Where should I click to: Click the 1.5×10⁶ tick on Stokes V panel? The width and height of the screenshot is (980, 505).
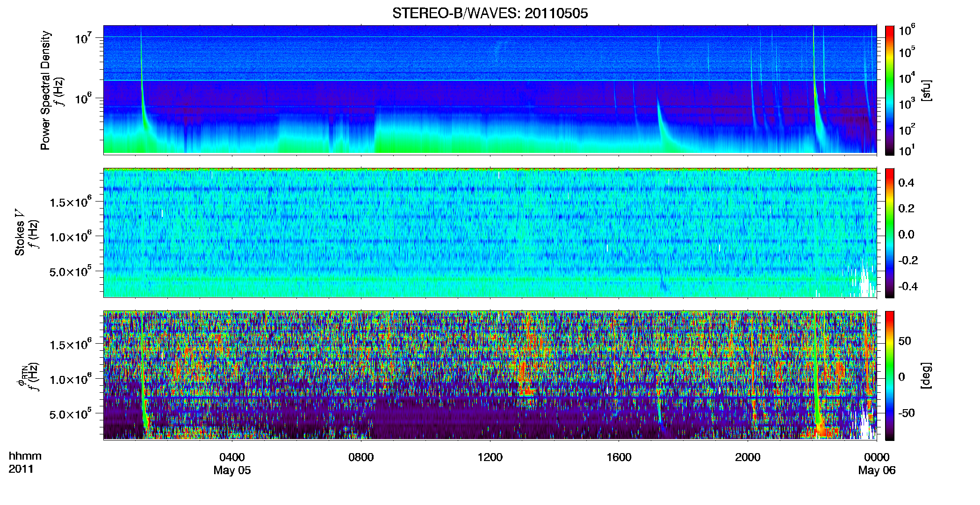pyautogui.click(x=71, y=202)
